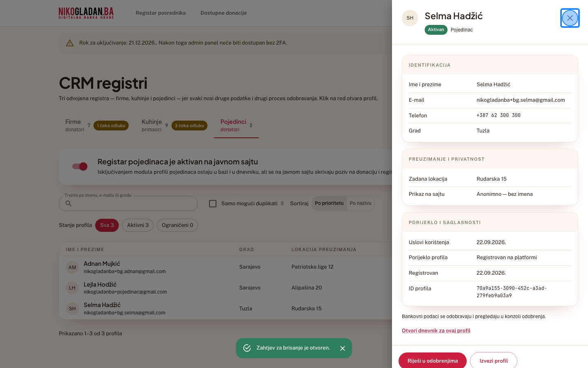Click 'Pojedinac' label under profile name

click(x=462, y=30)
